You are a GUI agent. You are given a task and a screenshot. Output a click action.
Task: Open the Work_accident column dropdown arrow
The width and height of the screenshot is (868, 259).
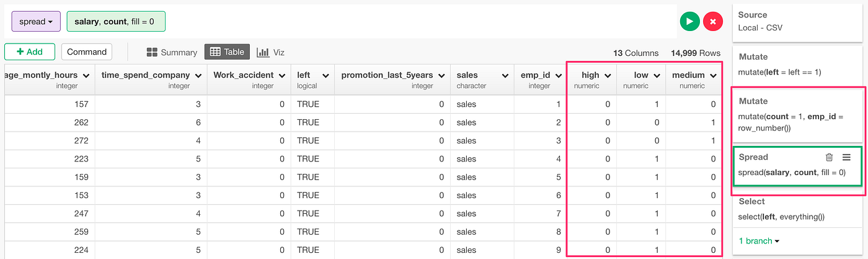pos(281,75)
